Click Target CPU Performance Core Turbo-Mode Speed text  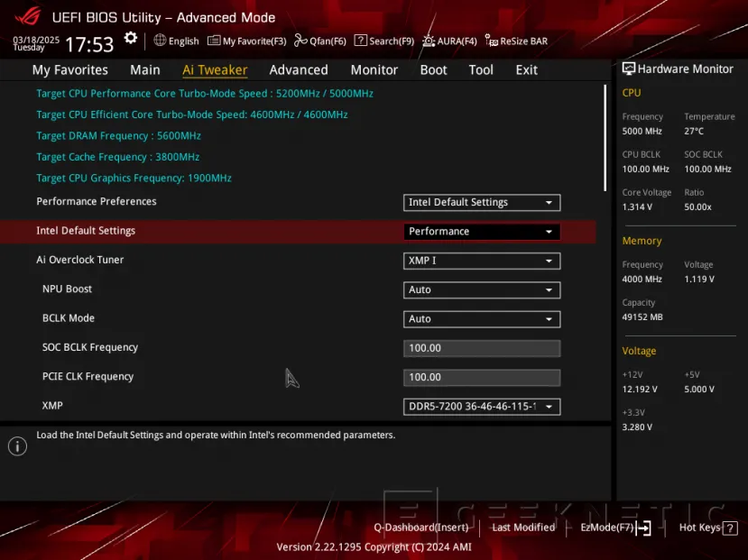click(x=205, y=94)
